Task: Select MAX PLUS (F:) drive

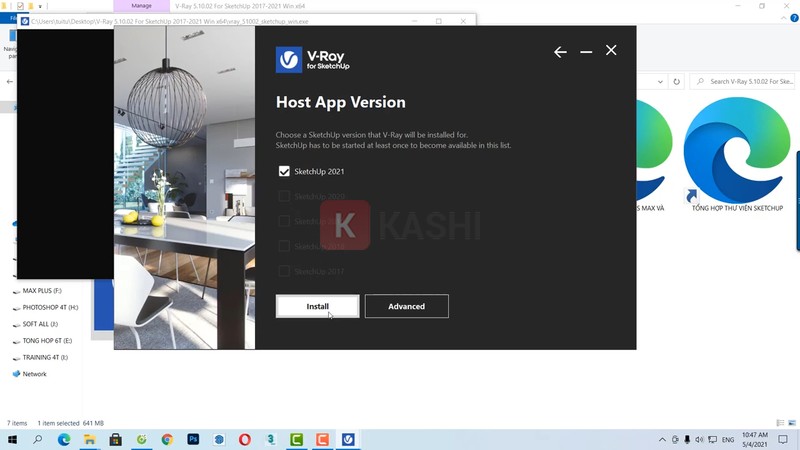Action: pos(42,291)
